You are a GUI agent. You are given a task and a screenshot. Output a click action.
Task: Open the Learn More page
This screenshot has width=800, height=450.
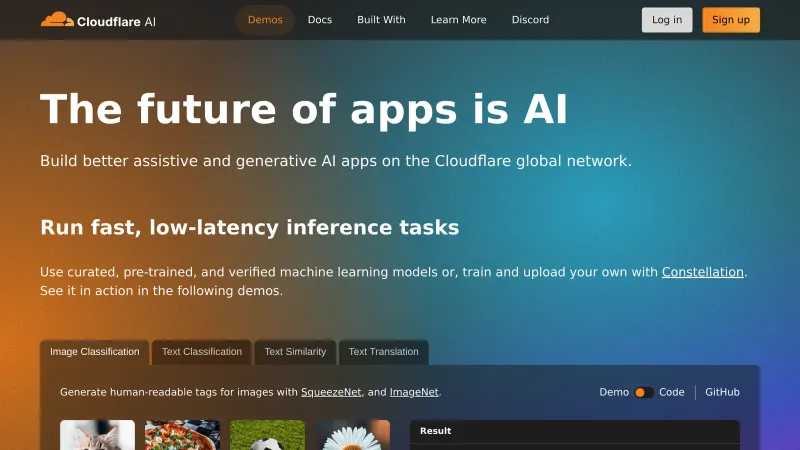pos(458,20)
